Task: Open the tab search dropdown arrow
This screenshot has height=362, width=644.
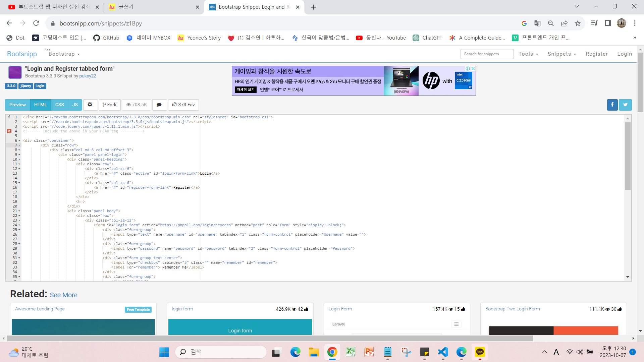Action: (577, 6)
